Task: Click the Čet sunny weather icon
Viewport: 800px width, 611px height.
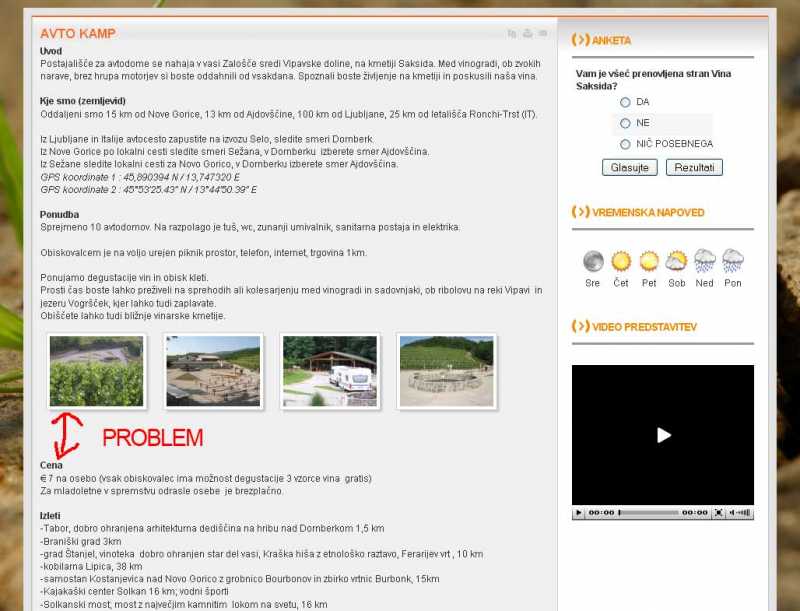Action: pyautogui.click(x=621, y=261)
